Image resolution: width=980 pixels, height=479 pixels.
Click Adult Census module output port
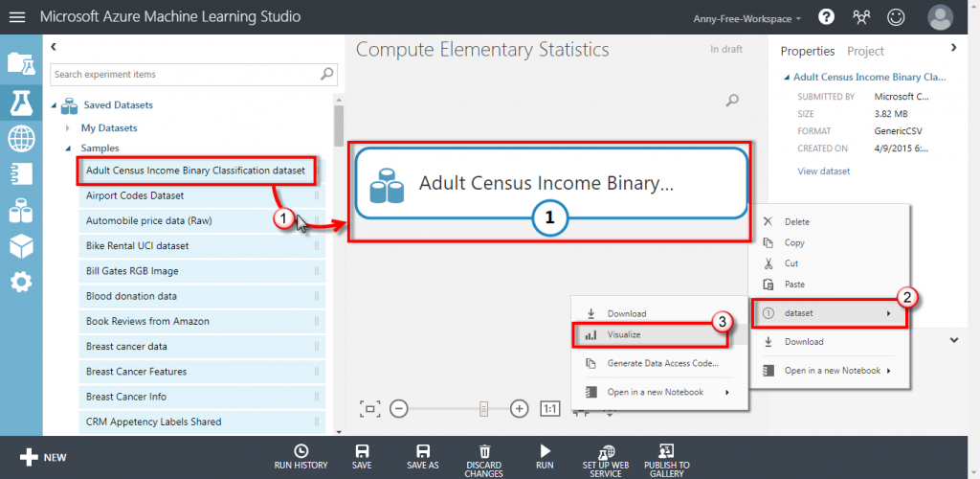coord(550,217)
